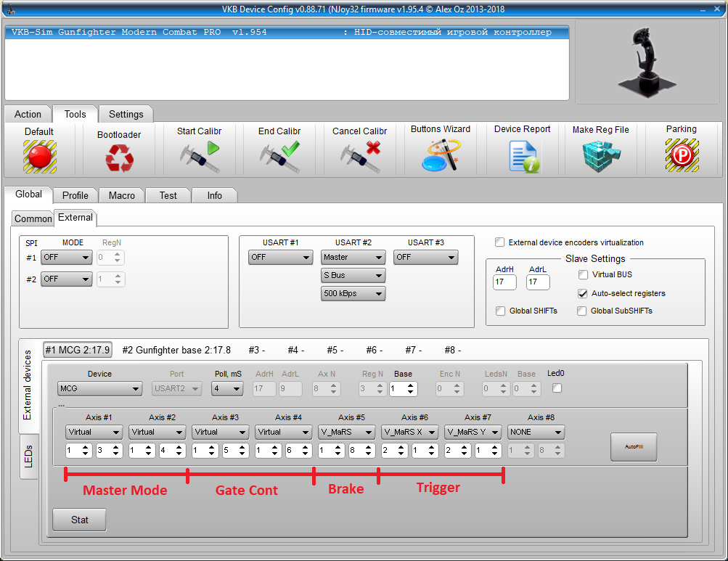Enable External device encoders virtualization
Screen dimensions: 728x561
pos(499,242)
